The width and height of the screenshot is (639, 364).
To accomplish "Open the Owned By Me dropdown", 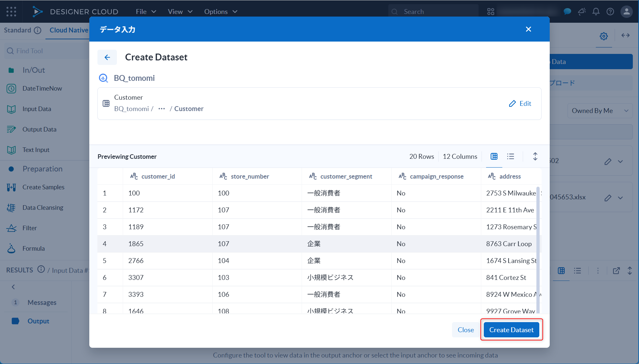I will coord(600,110).
